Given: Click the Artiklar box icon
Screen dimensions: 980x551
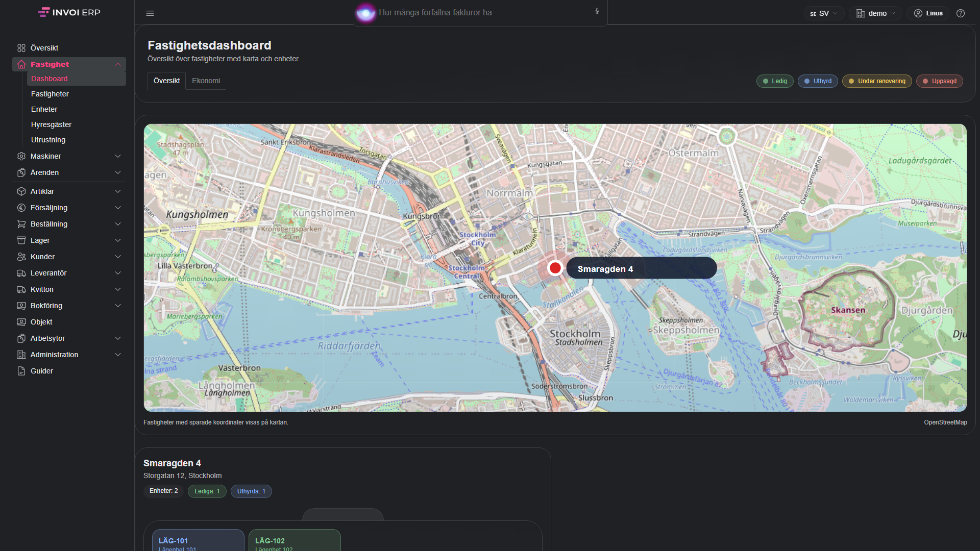Looking at the screenshot, I should 21,191.
